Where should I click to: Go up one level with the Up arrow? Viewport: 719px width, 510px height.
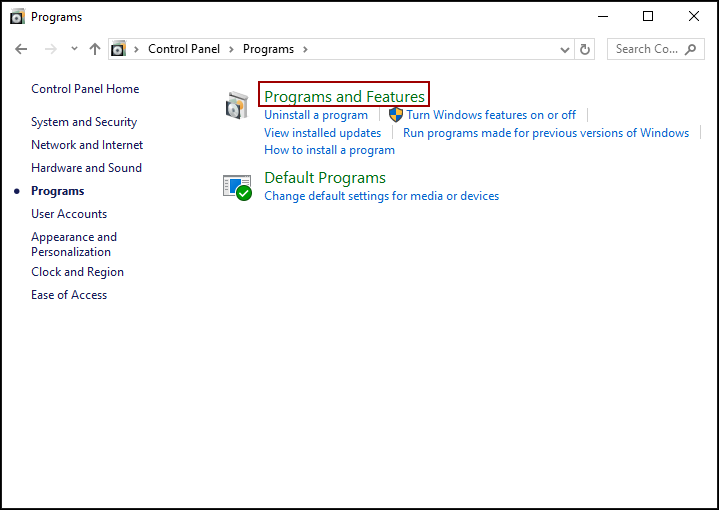(95, 49)
